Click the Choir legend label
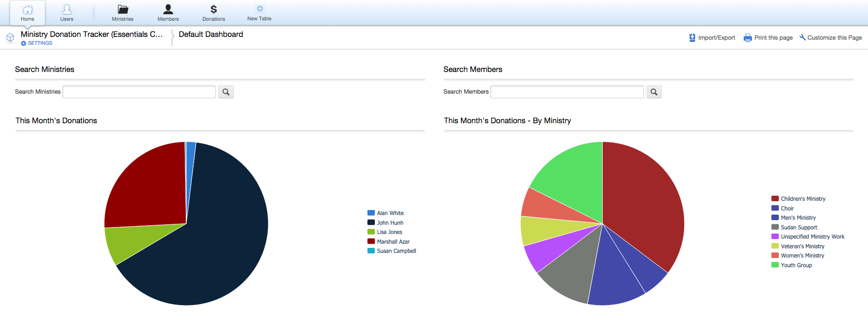 pos(788,209)
